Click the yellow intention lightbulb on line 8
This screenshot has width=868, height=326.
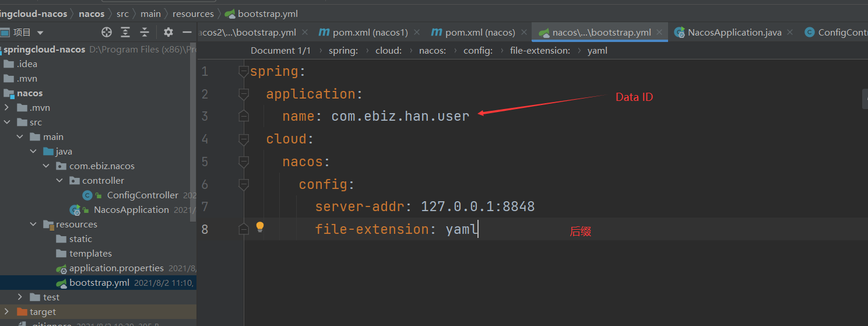(x=260, y=227)
